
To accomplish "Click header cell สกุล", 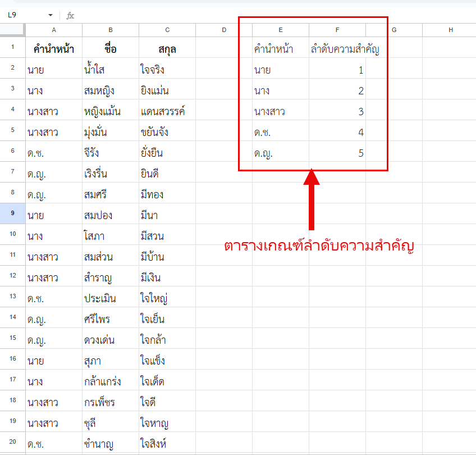I will [x=167, y=47].
